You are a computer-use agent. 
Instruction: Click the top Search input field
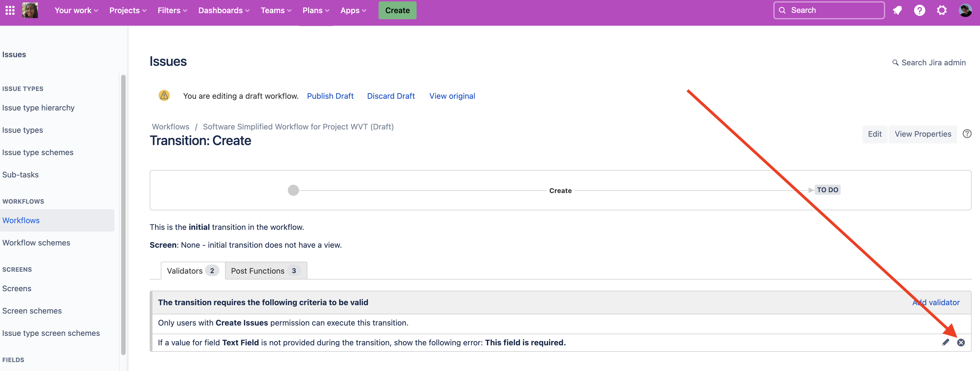829,10
